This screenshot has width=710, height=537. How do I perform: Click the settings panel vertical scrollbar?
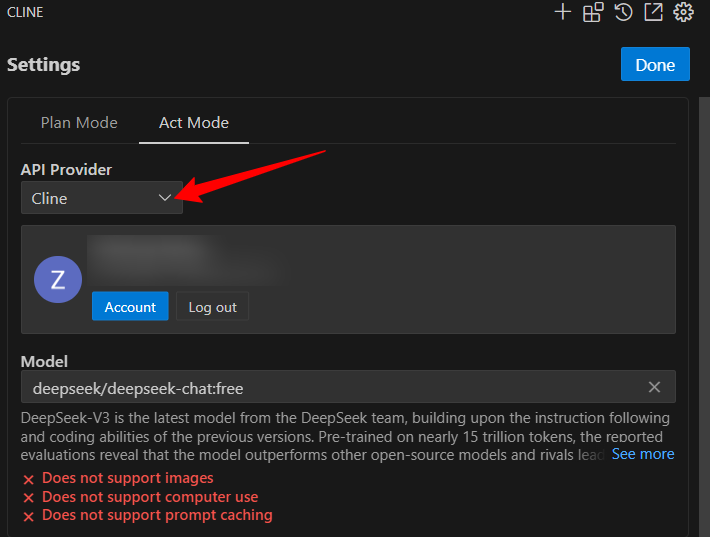coord(704,317)
